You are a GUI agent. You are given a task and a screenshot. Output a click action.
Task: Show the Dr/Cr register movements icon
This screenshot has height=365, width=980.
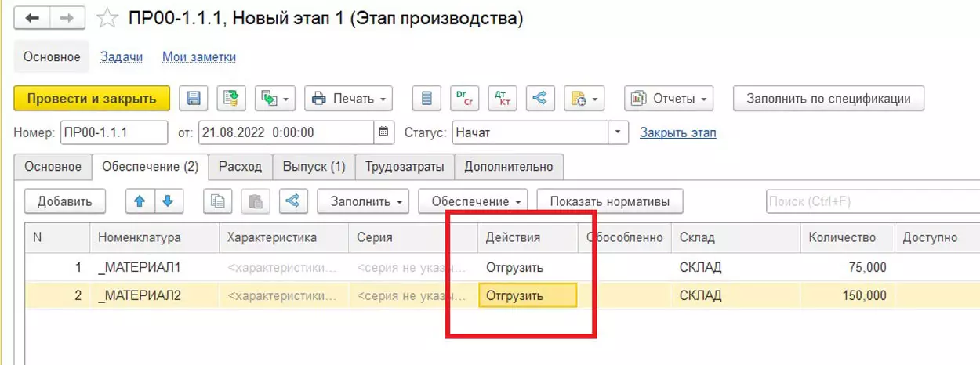coord(464,99)
